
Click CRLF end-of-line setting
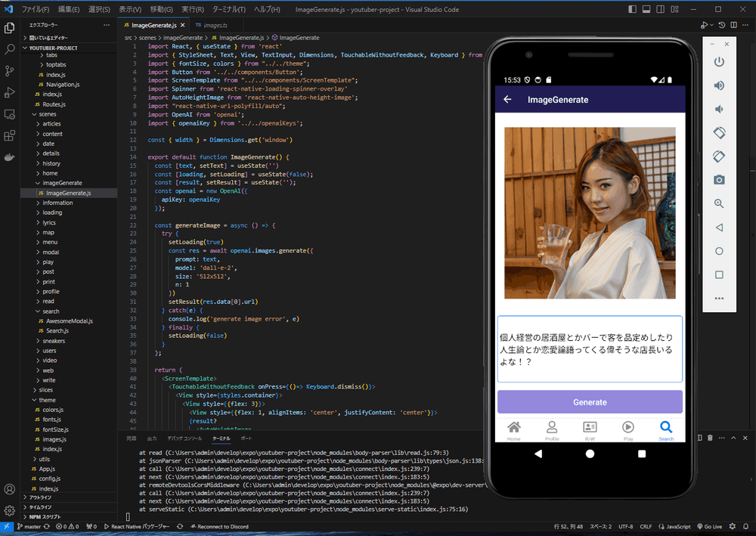646,526
